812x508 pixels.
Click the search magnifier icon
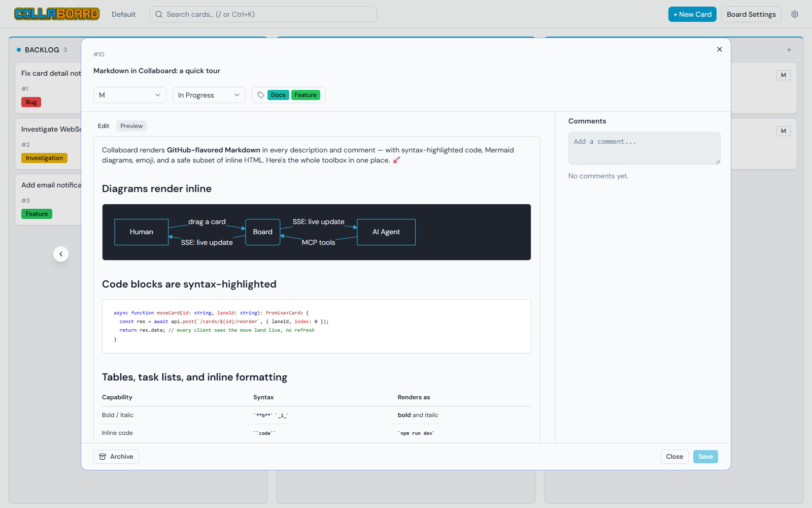159,14
